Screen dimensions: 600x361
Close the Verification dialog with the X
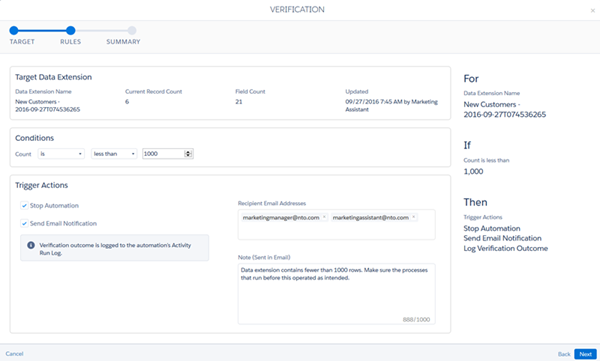click(x=592, y=11)
